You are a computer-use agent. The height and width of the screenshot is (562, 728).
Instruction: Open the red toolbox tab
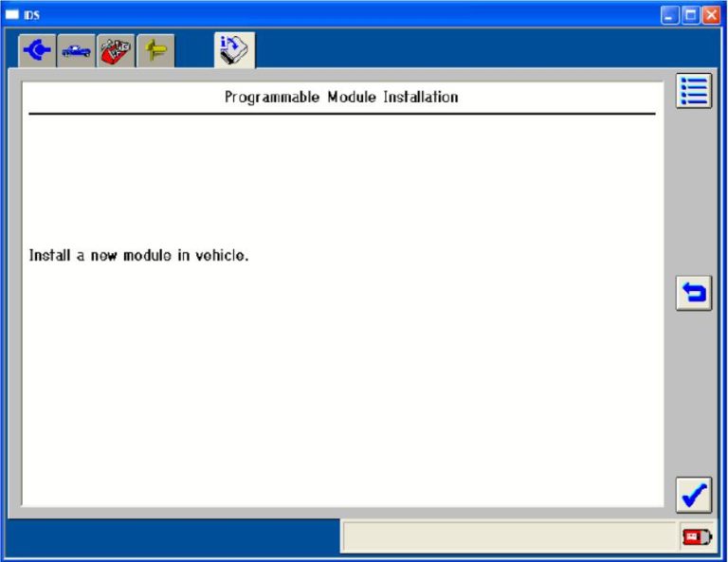116,50
